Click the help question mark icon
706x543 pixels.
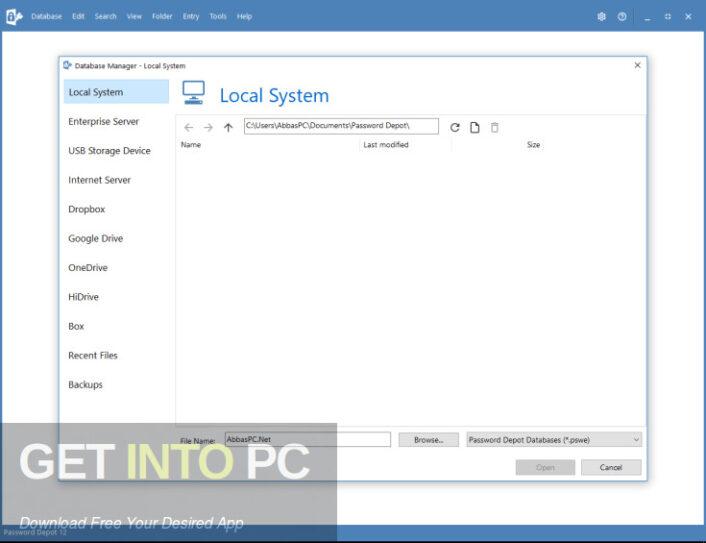coord(622,17)
